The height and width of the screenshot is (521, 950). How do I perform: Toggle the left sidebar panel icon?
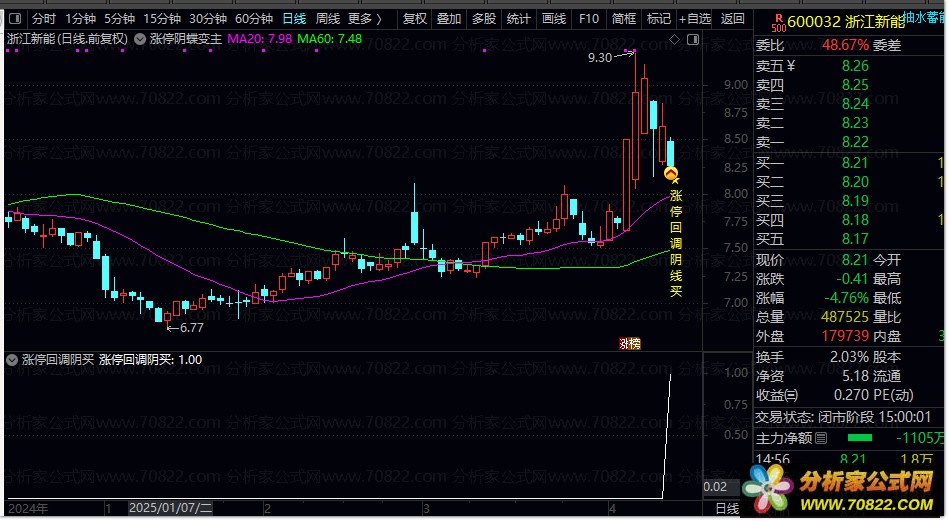pyautogui.click(x=16, y=19)
